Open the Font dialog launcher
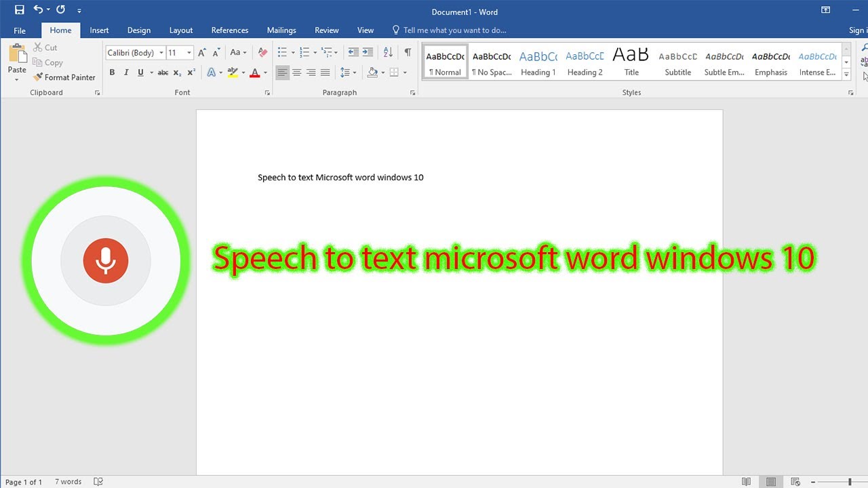This screenshot has height=488, width=868. pos(267,93)
